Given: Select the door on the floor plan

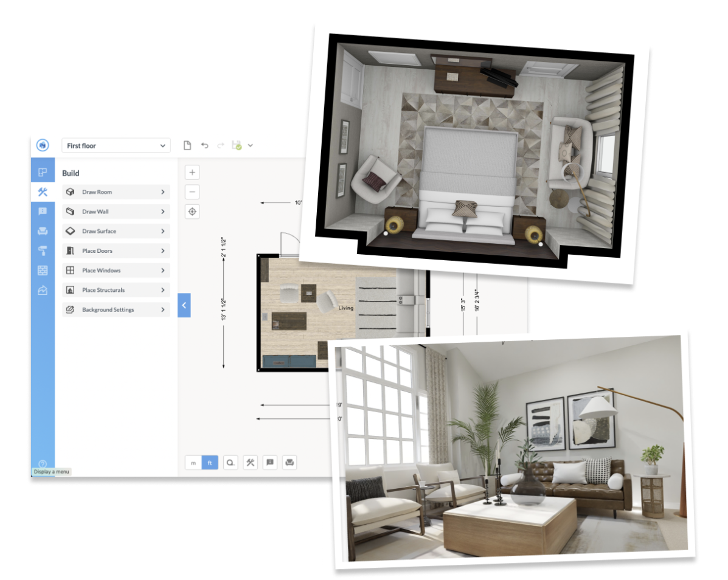Looking at the screenshot, I should point(289,244).
